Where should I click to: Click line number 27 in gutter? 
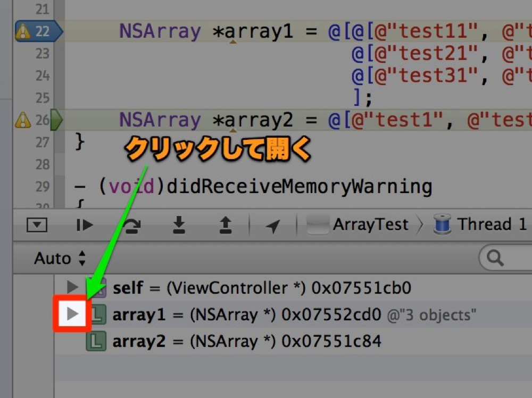coord(43,143)
